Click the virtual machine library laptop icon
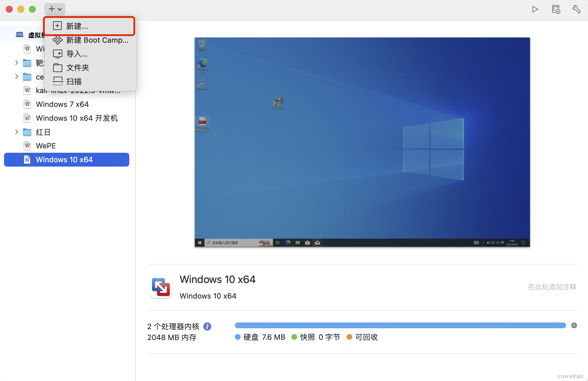The image size is (588, 381). click(20, 35)
